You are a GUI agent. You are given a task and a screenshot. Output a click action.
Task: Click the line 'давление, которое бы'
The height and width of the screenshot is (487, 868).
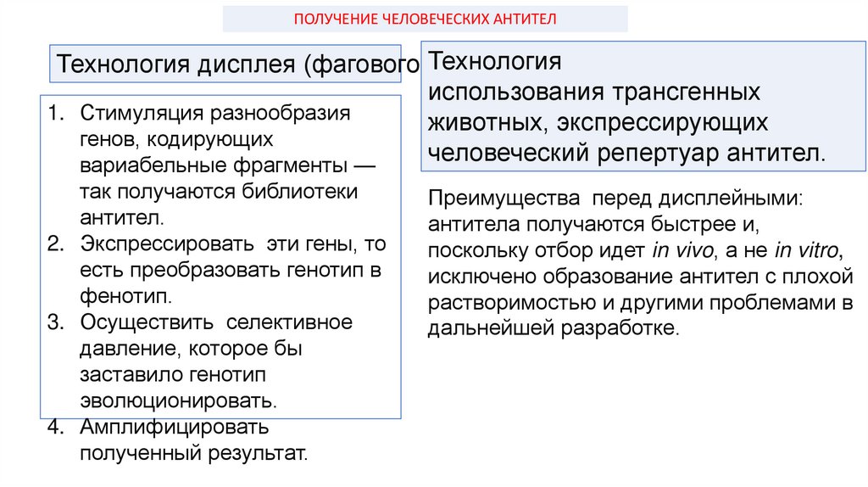click(191, 349)
